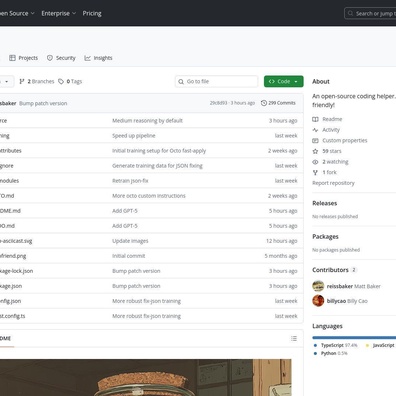Switch to the Security tab
This screenshot has height=396, width=396.
coord(61,58)
